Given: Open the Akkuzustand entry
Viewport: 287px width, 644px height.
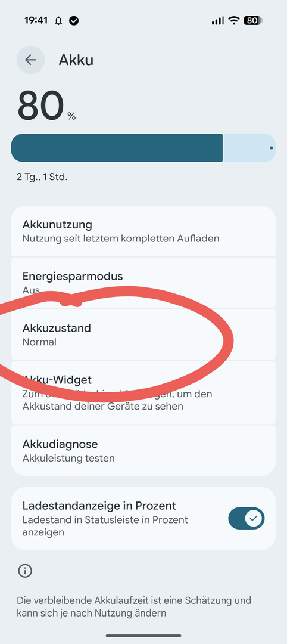Looking at the screenshot, I should point(143,335).
